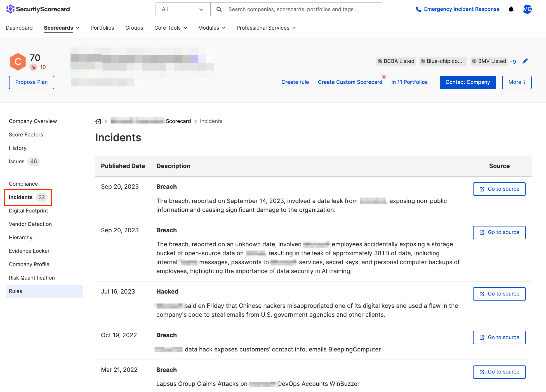Click the Description column header

coord(173,166)
